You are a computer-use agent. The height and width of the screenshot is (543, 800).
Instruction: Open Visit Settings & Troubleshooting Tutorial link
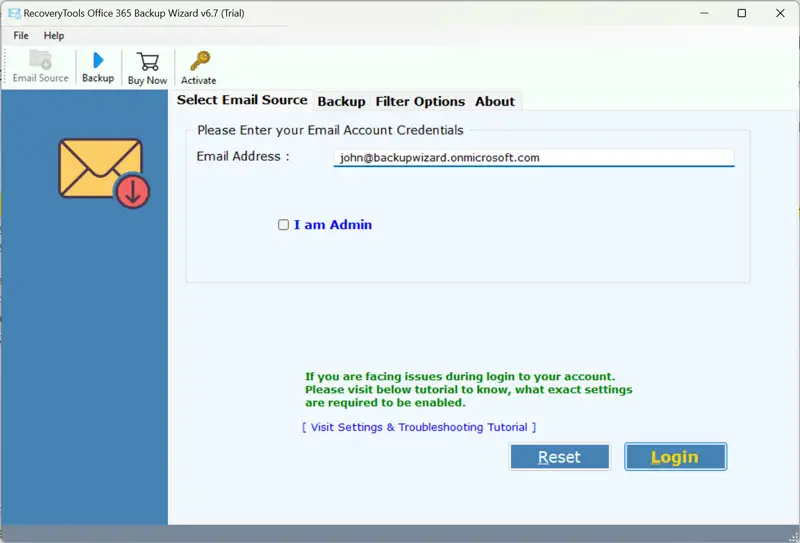[419, 427]
